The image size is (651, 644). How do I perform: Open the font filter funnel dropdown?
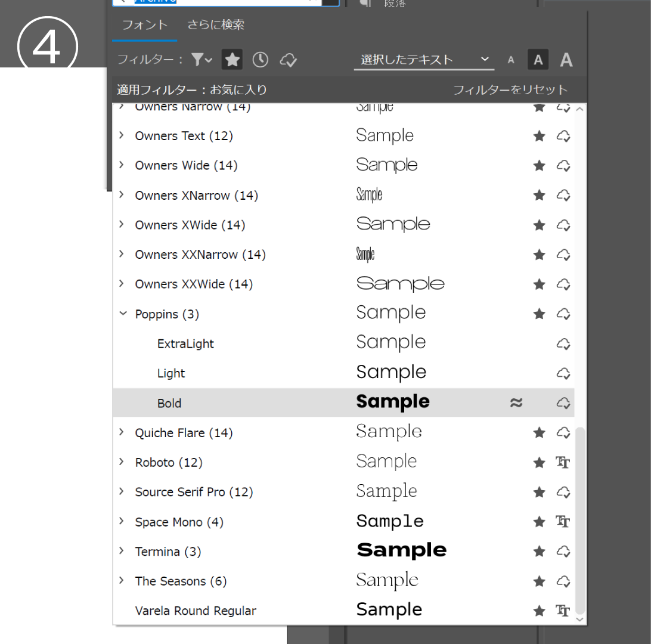click(201, 60)
